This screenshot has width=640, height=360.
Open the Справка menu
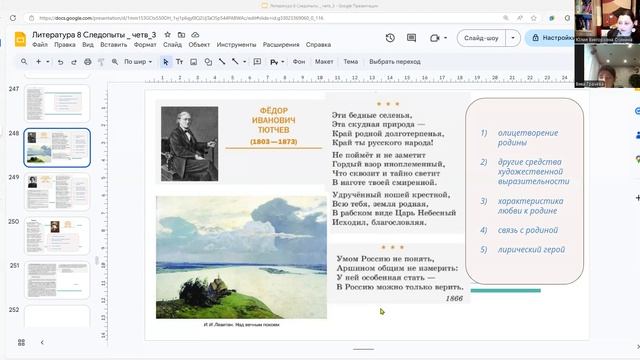pos(318,45)
